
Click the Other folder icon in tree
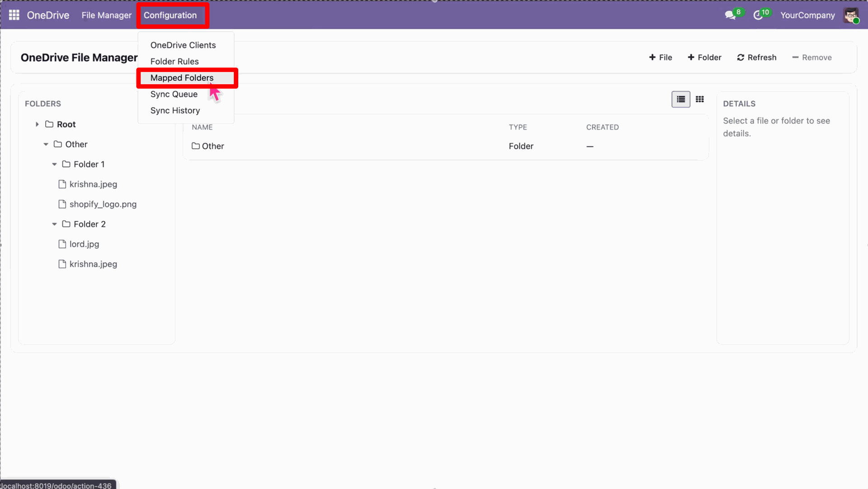(x=58, y=144)
